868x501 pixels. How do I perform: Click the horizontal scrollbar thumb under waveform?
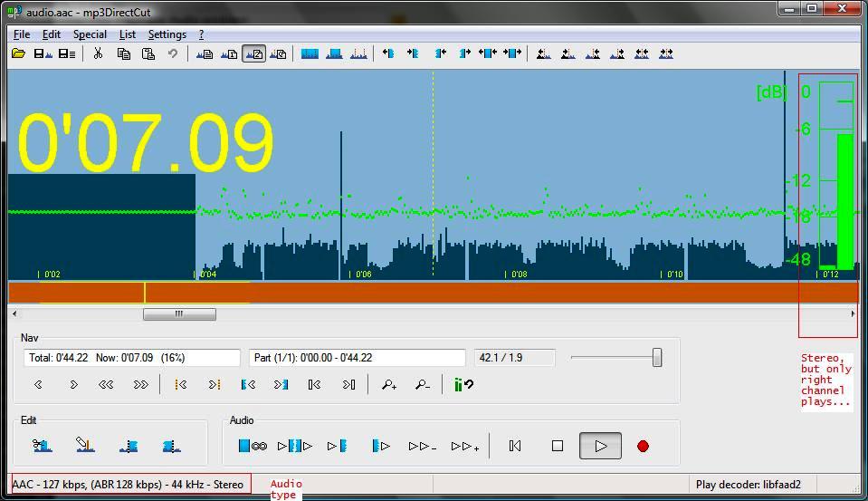(x=179, y=314)
